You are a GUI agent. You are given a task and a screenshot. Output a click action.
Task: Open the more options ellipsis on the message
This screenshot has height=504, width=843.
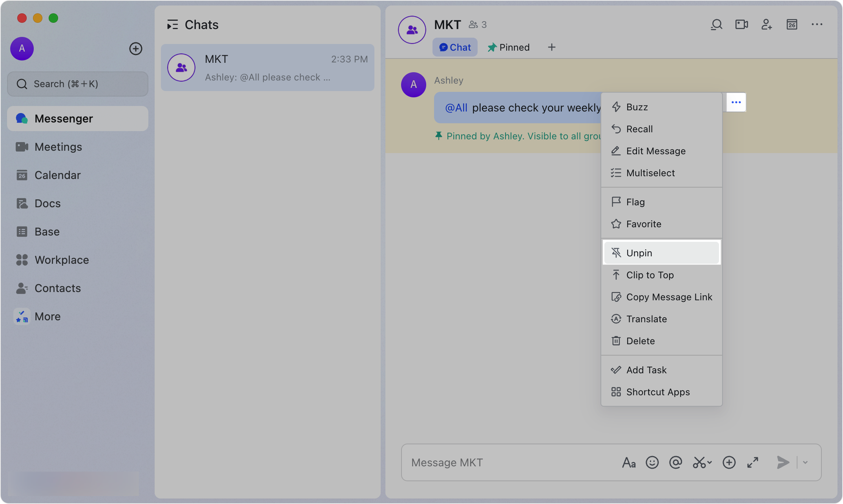pyautogui.click(x=736, y=102)
